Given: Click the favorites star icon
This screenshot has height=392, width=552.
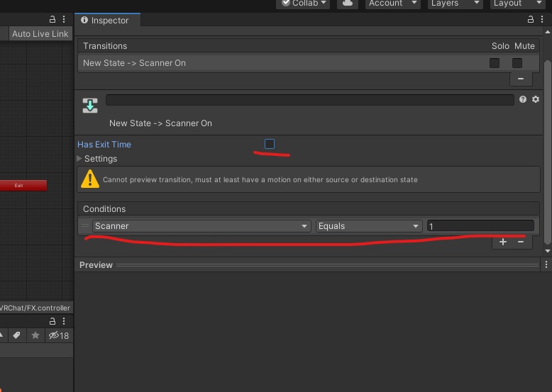Looking at the screenshot, I should coord(35,335).
